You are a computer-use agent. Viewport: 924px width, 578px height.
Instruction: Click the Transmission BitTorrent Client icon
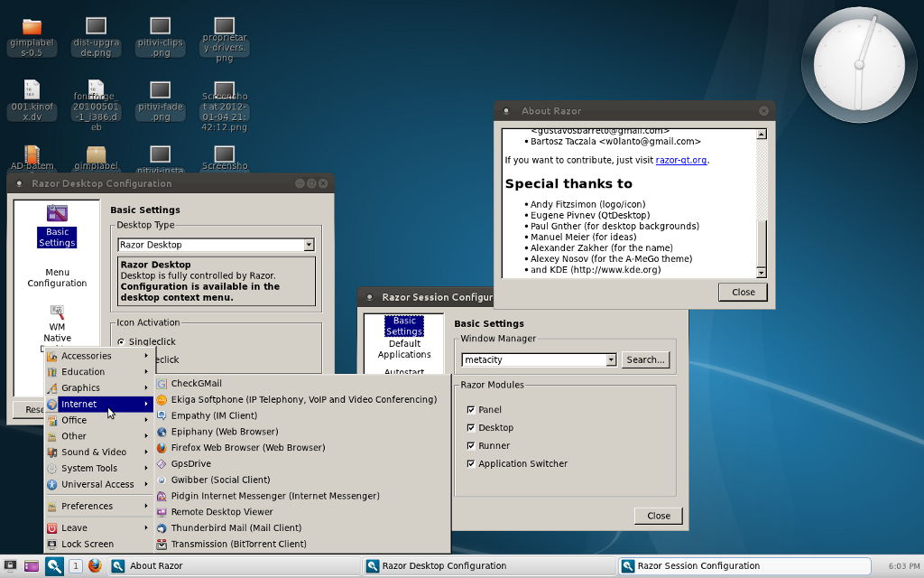coord(162,545)
